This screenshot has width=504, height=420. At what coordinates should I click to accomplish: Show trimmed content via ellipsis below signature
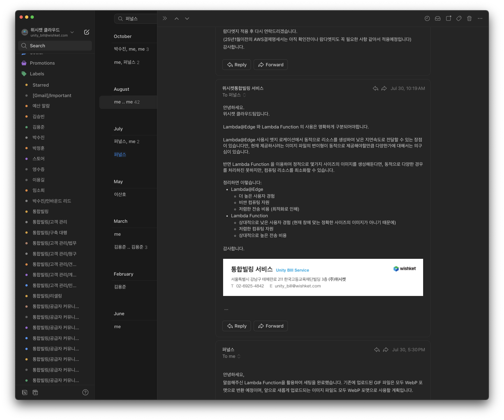coord(226,309)
